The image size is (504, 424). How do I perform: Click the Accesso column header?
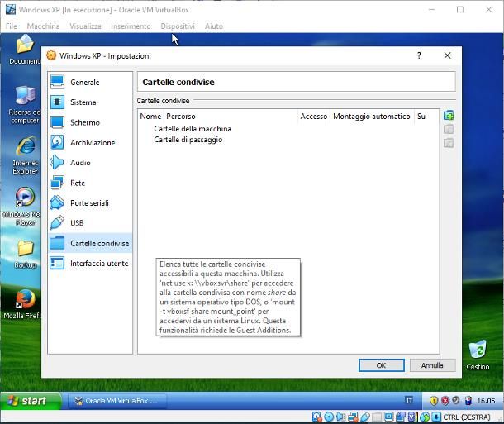pos(313,116)
